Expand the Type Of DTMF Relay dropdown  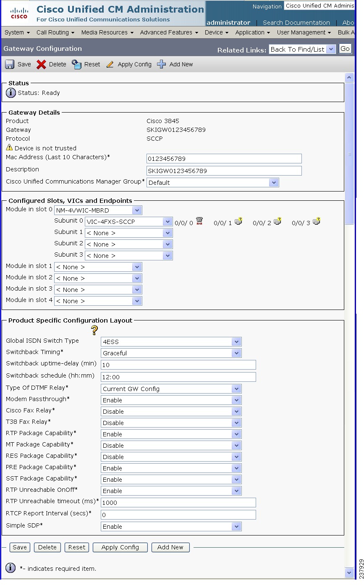(237, 389)
